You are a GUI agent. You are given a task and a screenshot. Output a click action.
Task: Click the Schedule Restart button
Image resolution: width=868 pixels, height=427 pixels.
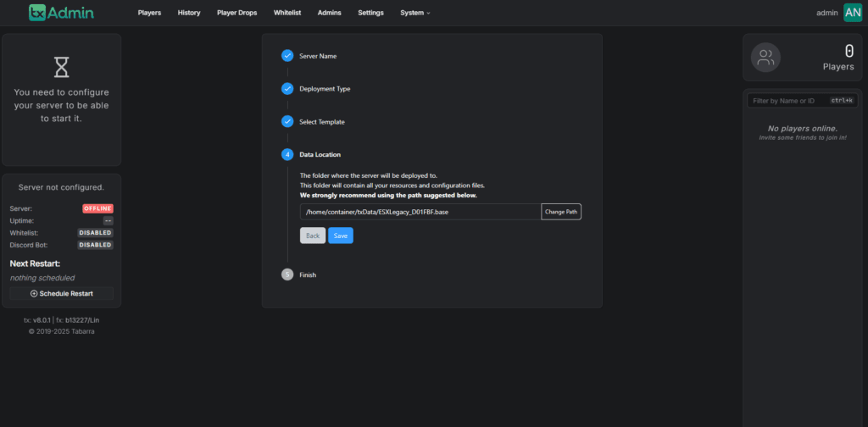(x=61, y=293)
